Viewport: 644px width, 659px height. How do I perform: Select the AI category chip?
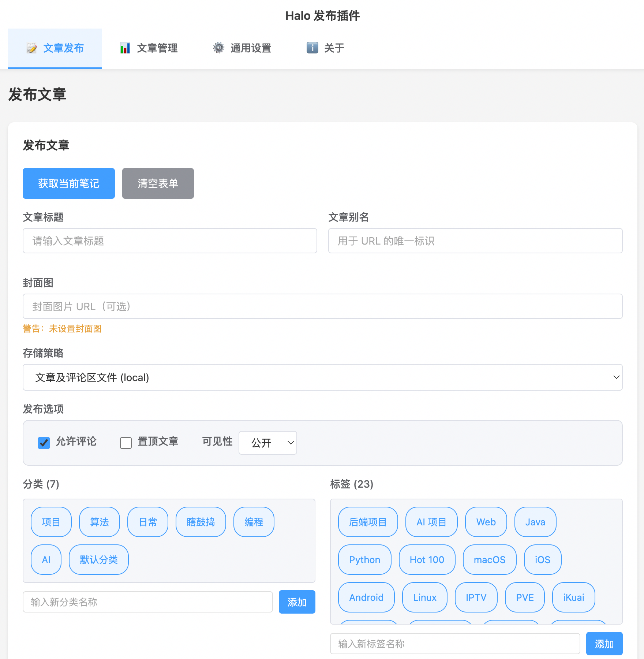46,560
